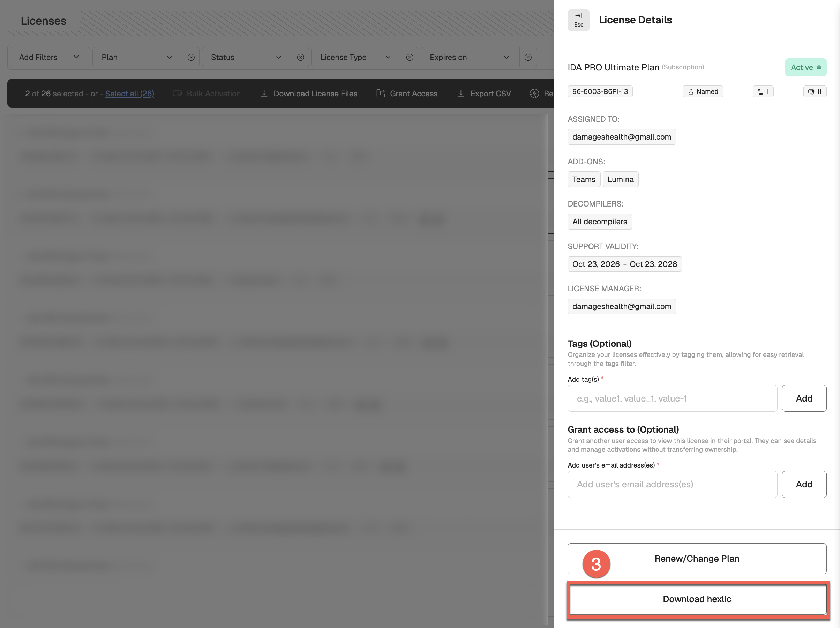The width and height of the screenshot is (840, 628).
Task: Click the Renew/Change Plan button
Action: [x=697, y=559]
